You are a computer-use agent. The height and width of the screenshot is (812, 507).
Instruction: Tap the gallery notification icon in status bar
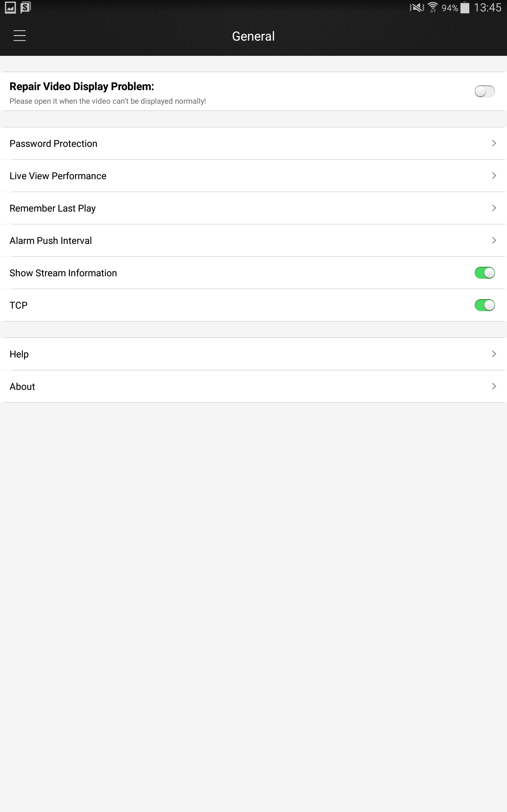pos(10,8)
